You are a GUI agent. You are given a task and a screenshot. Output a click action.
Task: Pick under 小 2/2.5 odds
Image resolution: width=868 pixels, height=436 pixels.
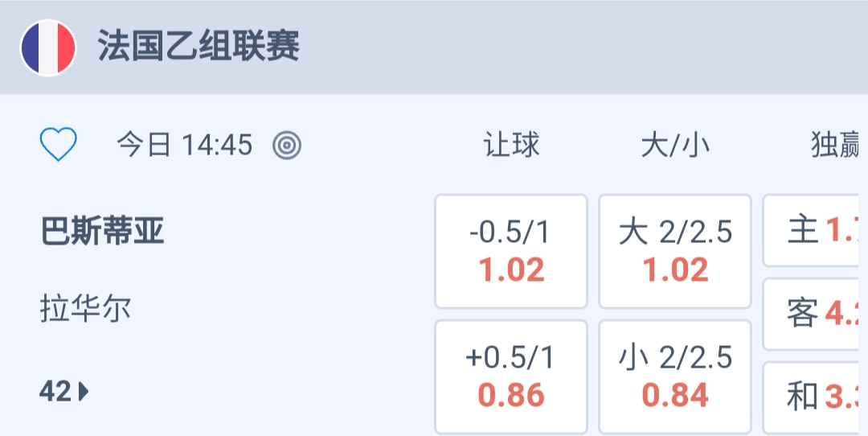click(675, 376)
